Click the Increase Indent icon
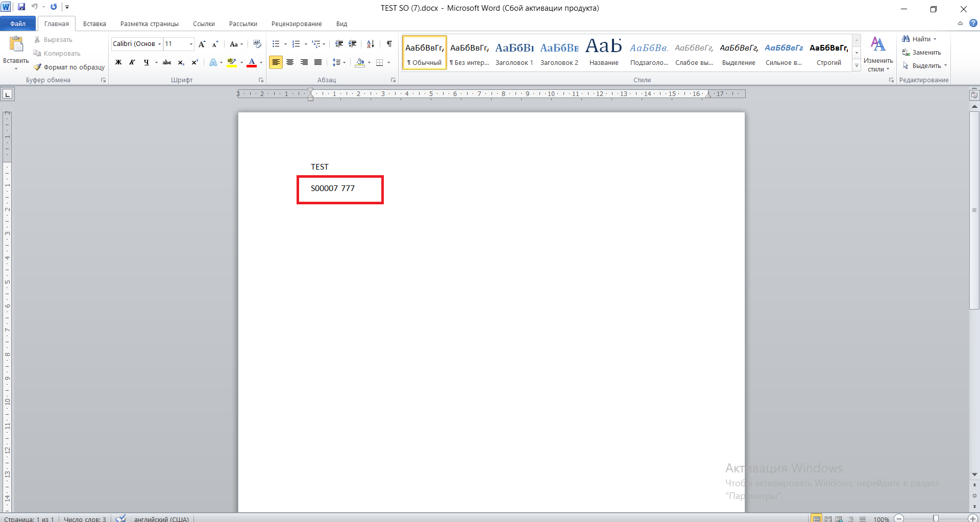980x522 pixels. (353, 44)
